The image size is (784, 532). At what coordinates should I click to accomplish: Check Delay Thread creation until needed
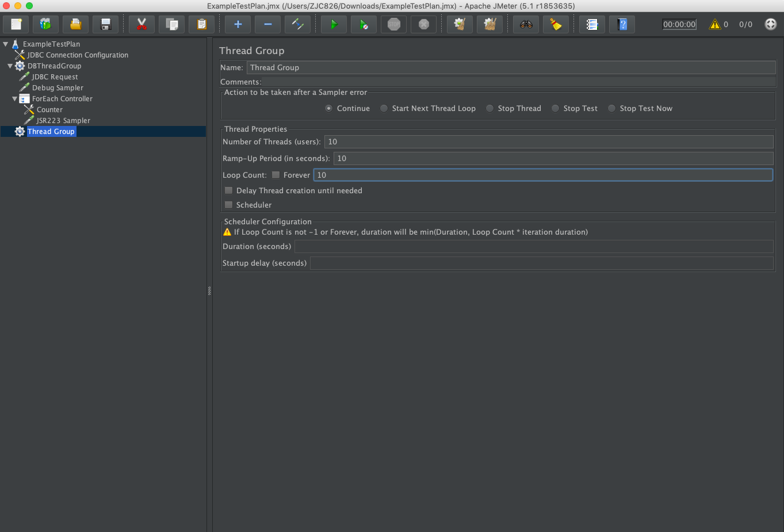point(228,190)
